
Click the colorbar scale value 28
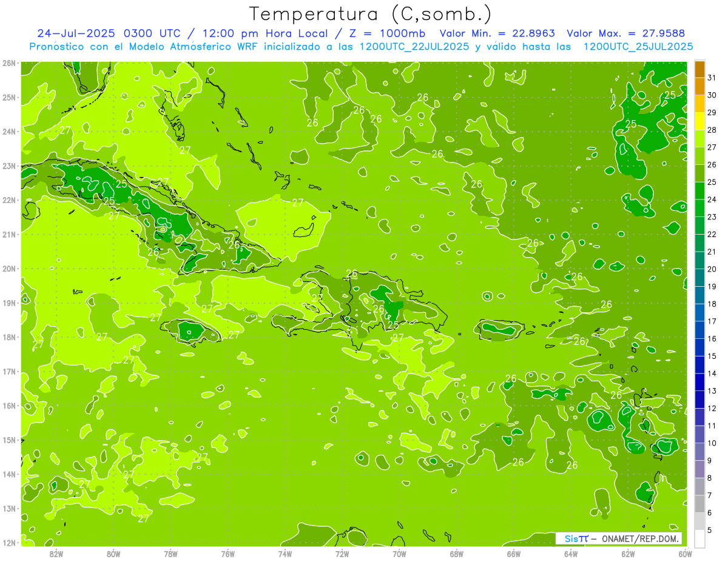712,130
